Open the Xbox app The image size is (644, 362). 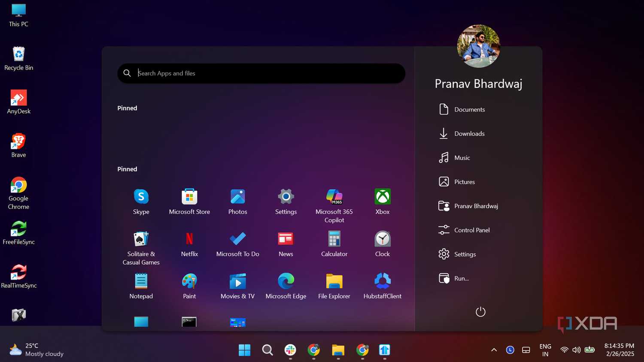383,202
